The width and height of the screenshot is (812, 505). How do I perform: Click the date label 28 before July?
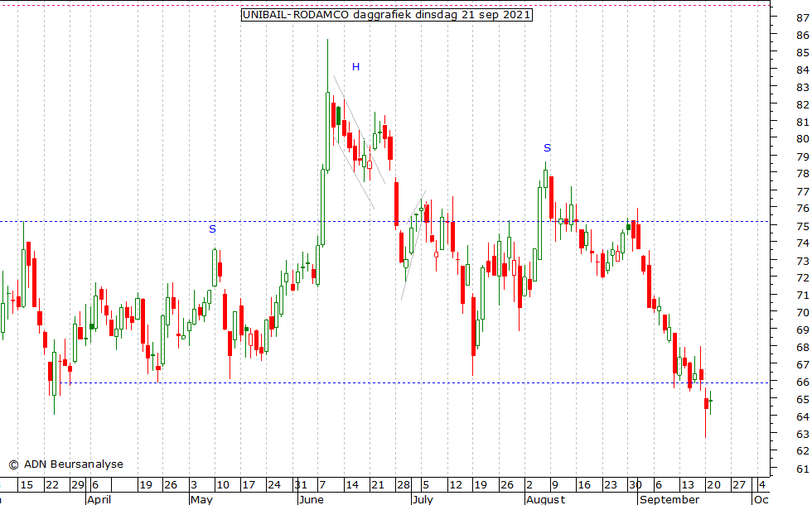click(x=404, y=485)
